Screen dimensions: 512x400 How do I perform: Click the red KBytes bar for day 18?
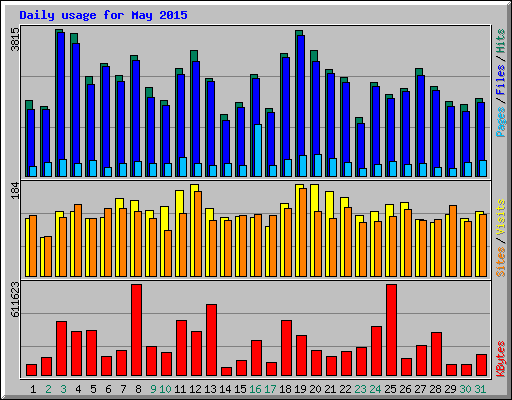pos(287,348)
